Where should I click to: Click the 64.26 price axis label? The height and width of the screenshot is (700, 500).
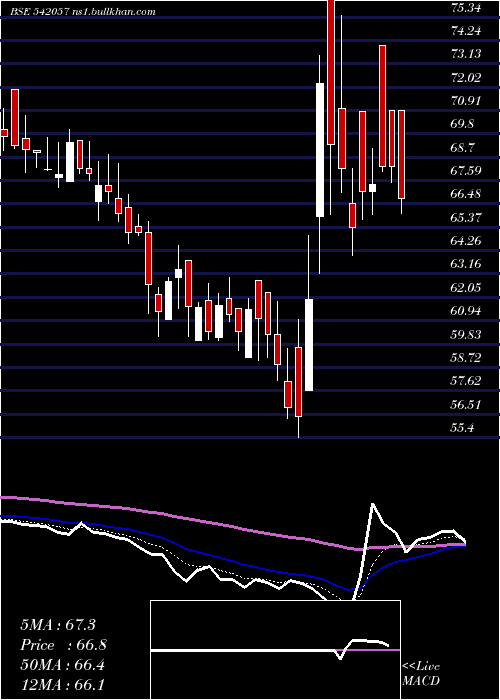pyautogui.click(x=466, y=241)
